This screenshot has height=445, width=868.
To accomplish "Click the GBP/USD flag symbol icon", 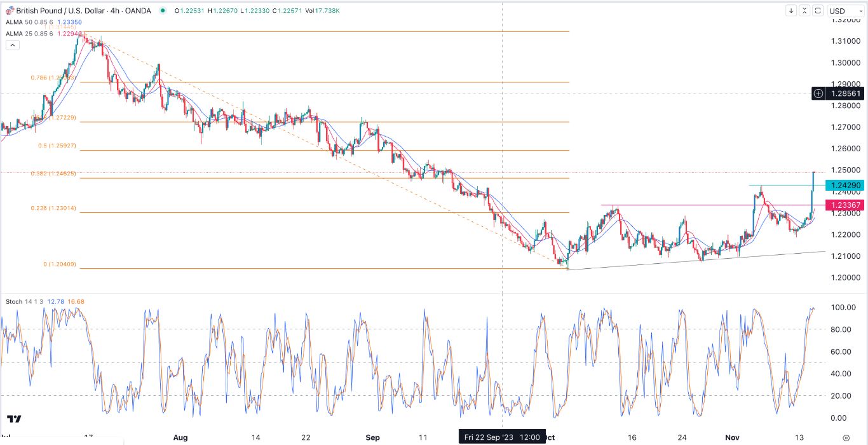I will point(10,10).
